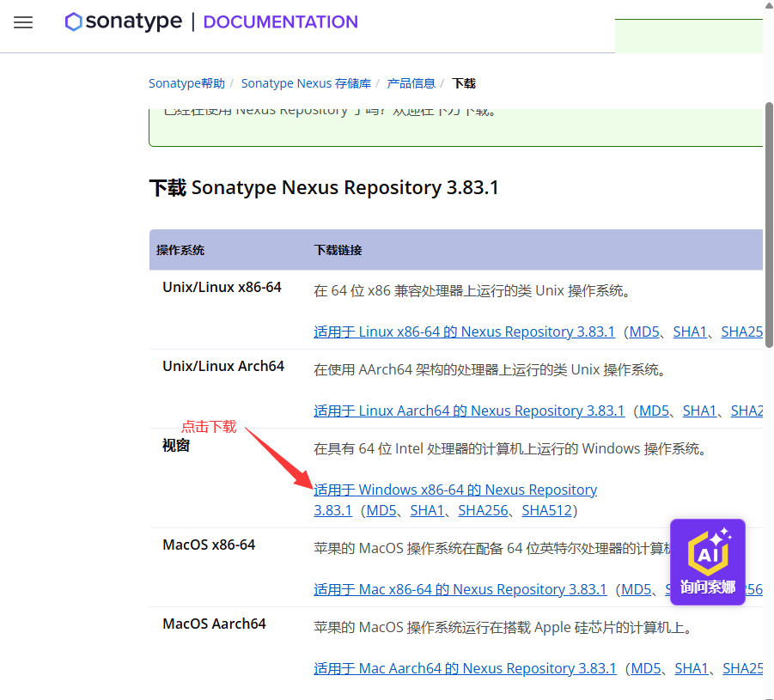This screenshot has height=700, width=774.
Task: Open MD5 checksum for Mac Aarch64
Action: coord(646,668)
